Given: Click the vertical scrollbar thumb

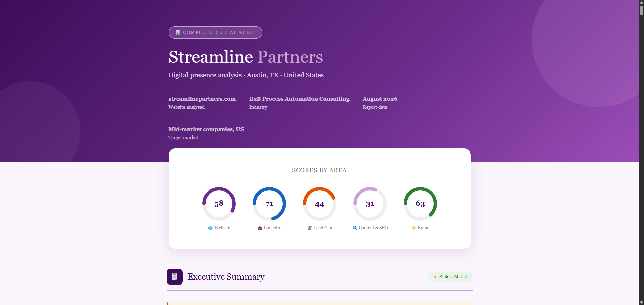Looking at the screenshot, I should pos(641,10).
